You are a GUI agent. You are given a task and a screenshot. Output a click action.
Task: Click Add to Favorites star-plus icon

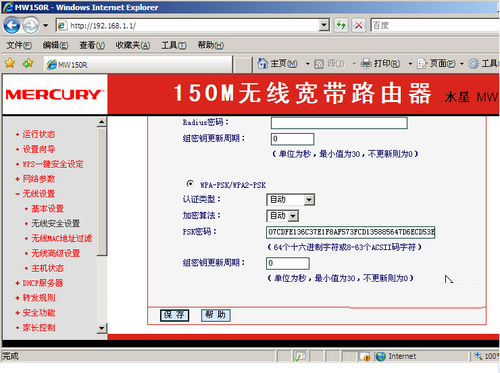pyautogui.click(x=28, y=63)
